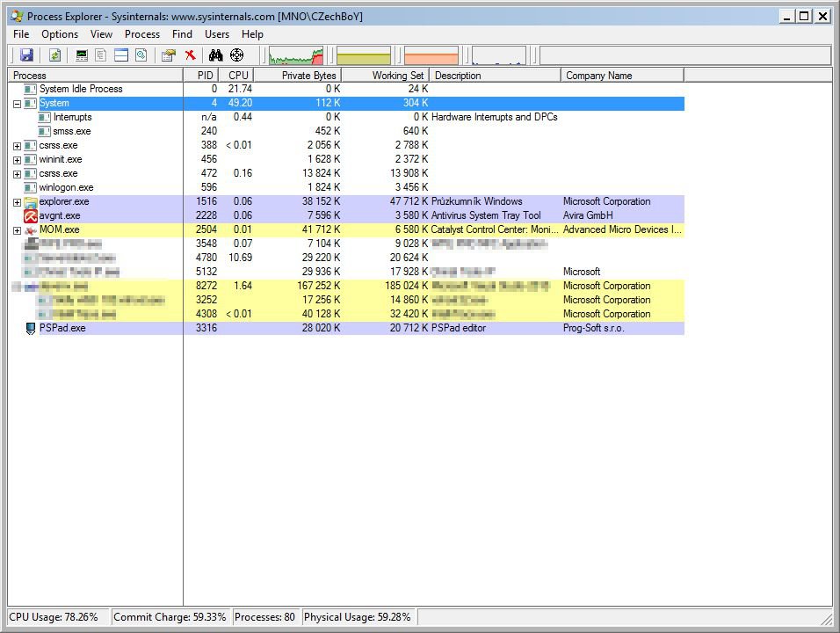The image size is (840, 633).
Task: Click the binoculars Find icon
Action: coord(215,55)
